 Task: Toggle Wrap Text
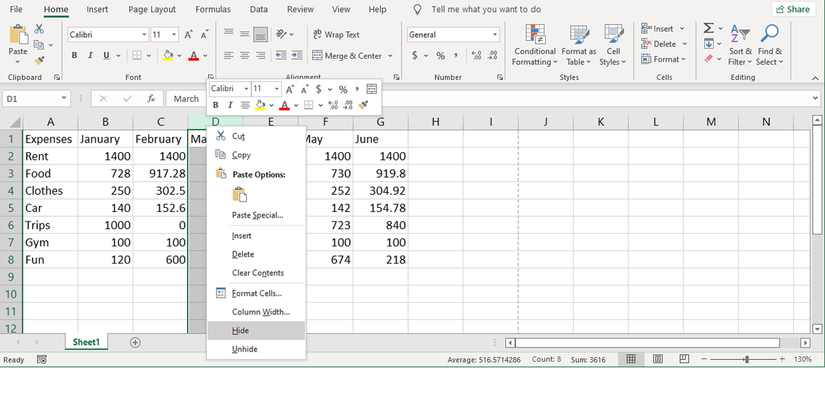pos(336,35)
